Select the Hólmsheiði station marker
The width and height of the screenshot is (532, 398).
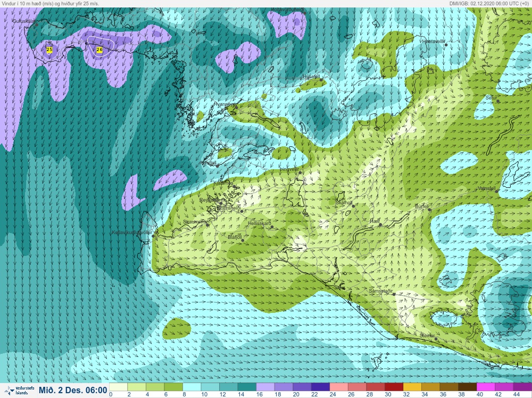(x=242, y=211)
